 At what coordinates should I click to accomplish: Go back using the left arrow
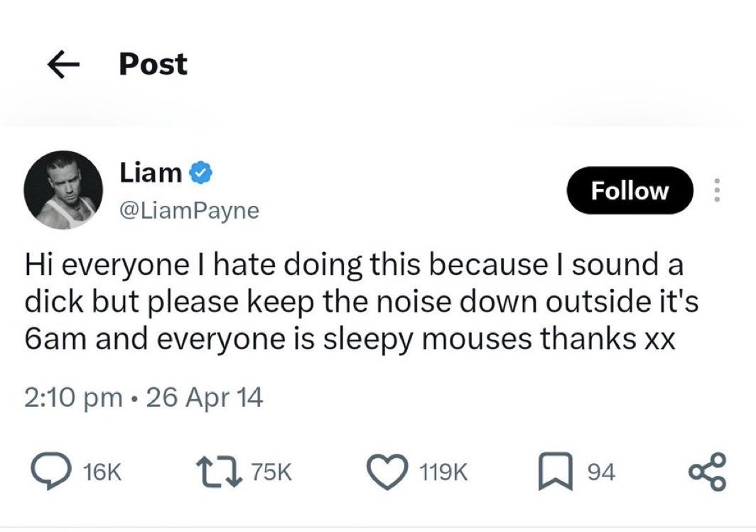(63, 65)
